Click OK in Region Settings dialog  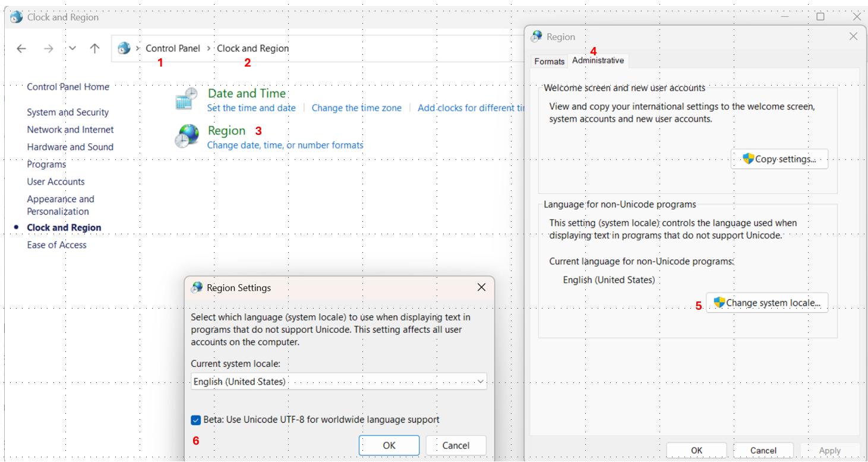pyautogui.click(x=389, y=445)
